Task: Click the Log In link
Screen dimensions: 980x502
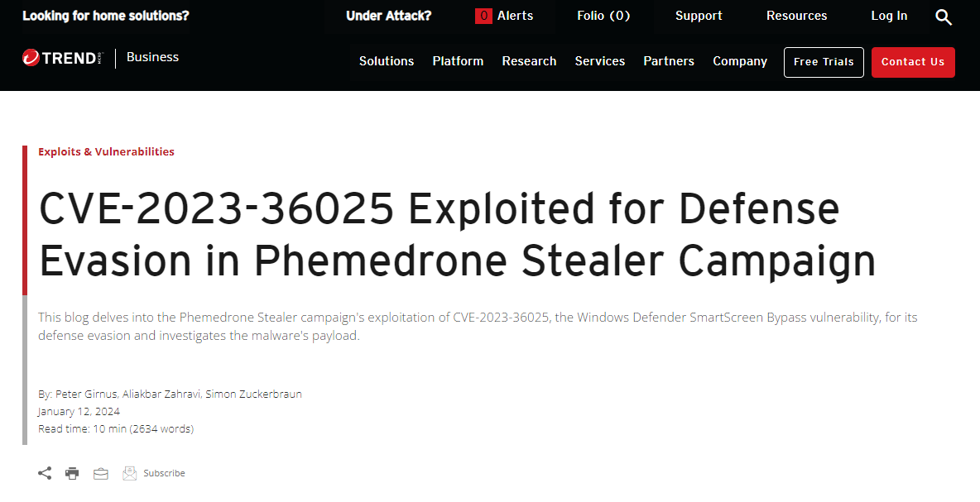Action: 890,17
